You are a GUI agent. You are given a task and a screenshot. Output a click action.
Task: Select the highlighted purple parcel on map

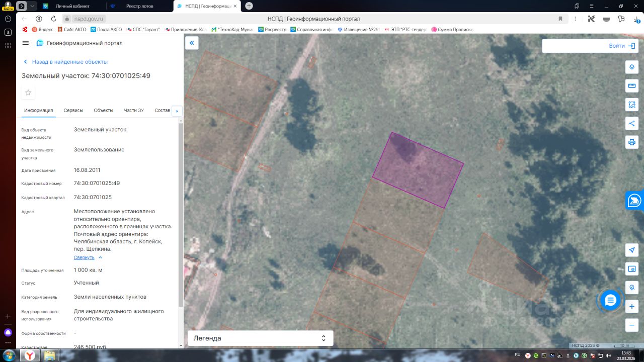[x=418, y=170]
